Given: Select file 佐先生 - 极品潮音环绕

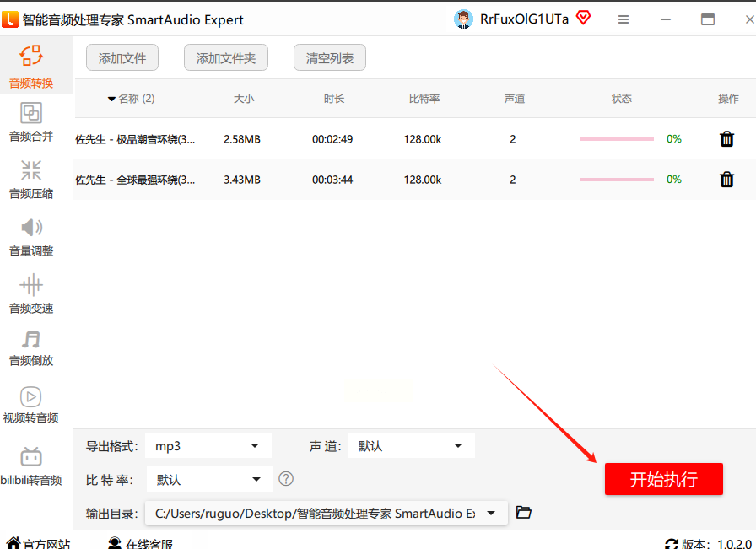Looking at the screenshot, I should [136, 139].
